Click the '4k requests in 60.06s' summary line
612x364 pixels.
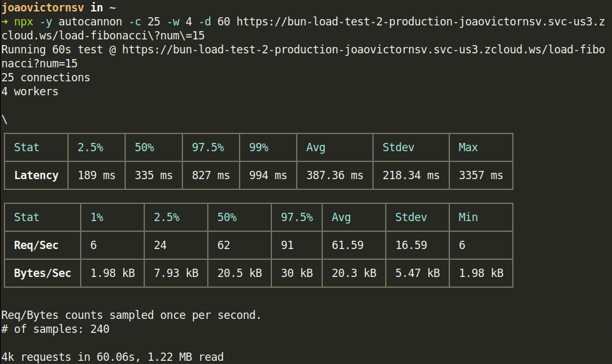(112, 357)
